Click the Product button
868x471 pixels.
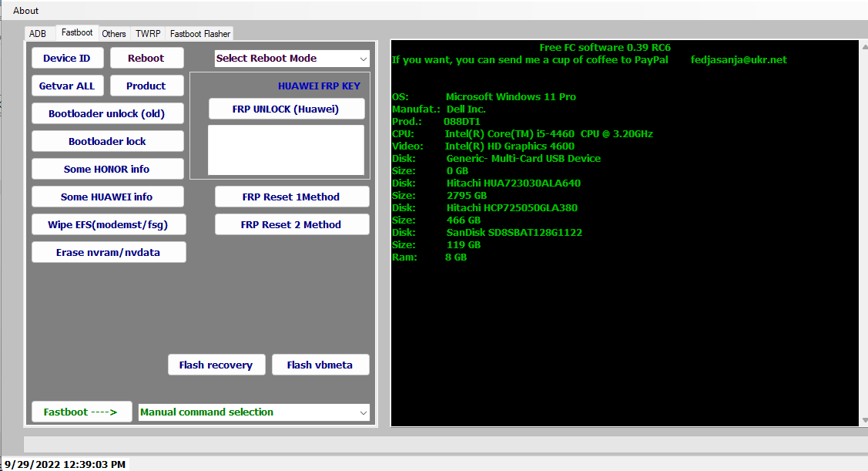point(147,86)
